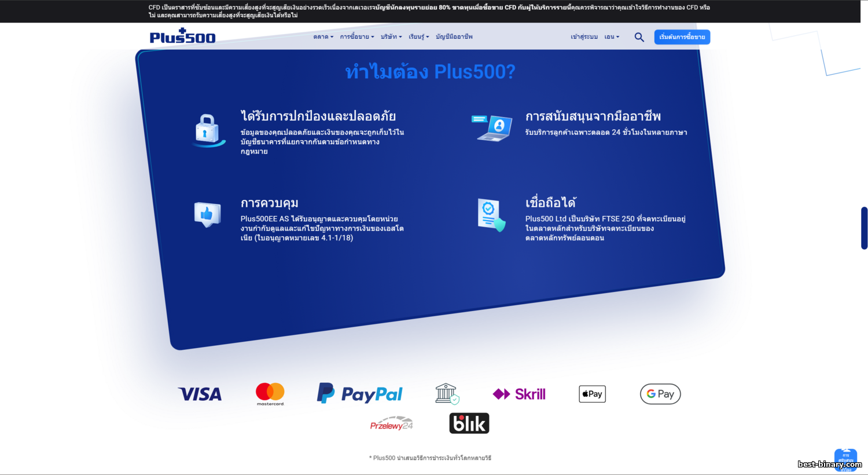Open the บัญชีมืออาชีพ menu item
This screenshot has width=868, height=475.
(x=454, y=37)
